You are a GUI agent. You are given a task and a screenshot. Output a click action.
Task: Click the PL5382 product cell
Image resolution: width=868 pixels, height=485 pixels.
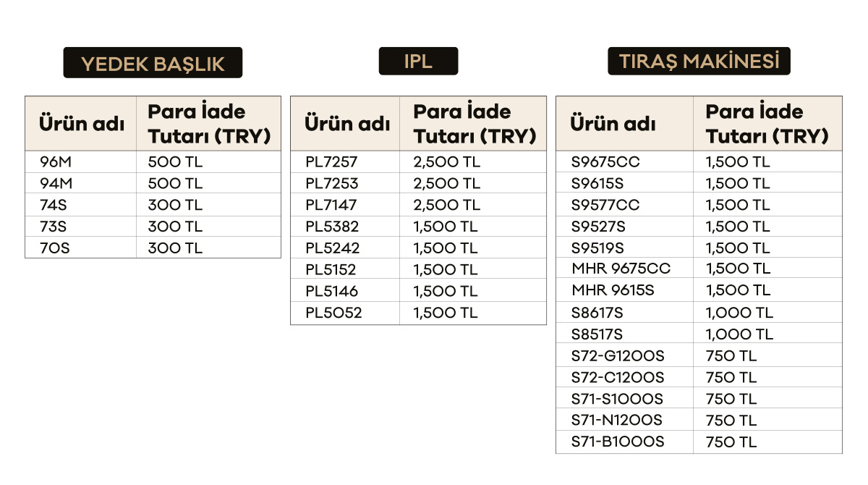332,227
